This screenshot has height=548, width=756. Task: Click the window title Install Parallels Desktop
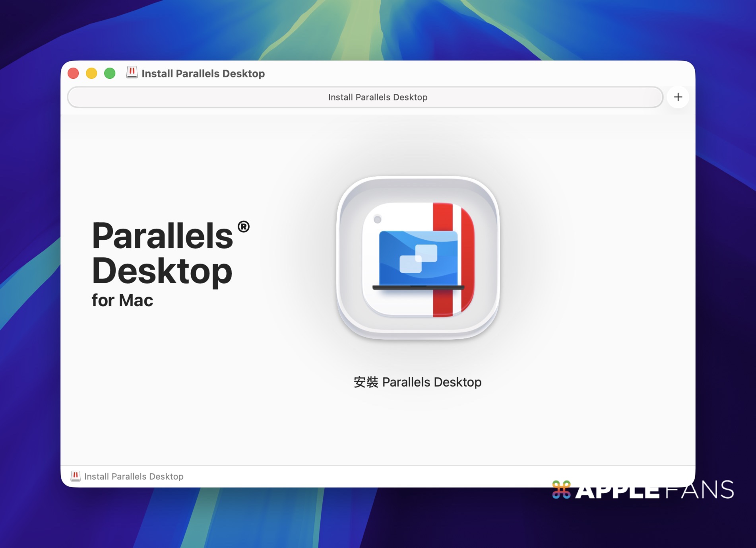(203, 74)
